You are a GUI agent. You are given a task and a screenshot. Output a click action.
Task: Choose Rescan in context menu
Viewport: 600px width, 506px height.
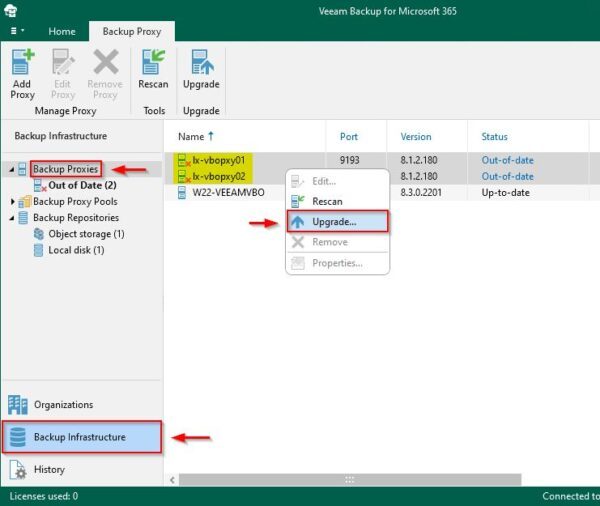338,201
